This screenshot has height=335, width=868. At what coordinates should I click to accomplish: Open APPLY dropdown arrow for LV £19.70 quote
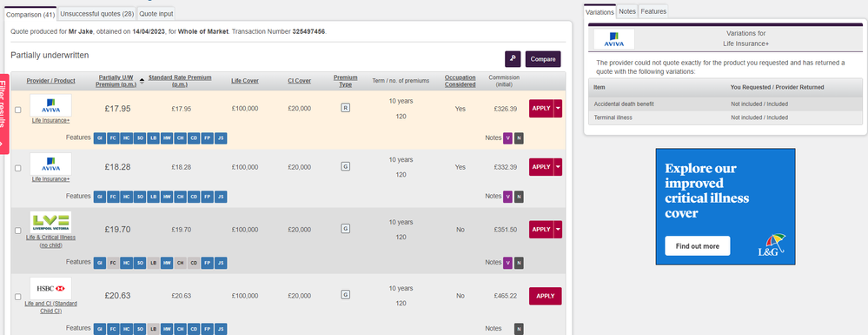(x=558, y=230)
